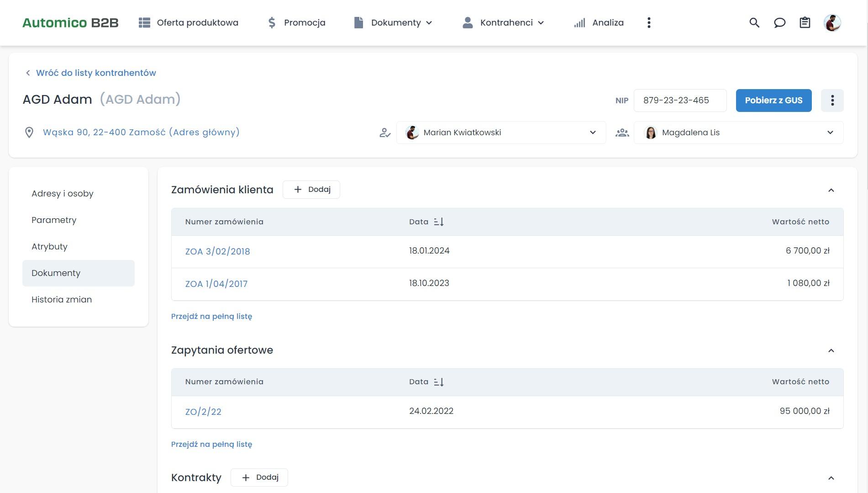The image size is (868, 493).
Task: Add a new Kontrakty entry with Dodaj
Action: pyautogui.click(x=259, y=477)
